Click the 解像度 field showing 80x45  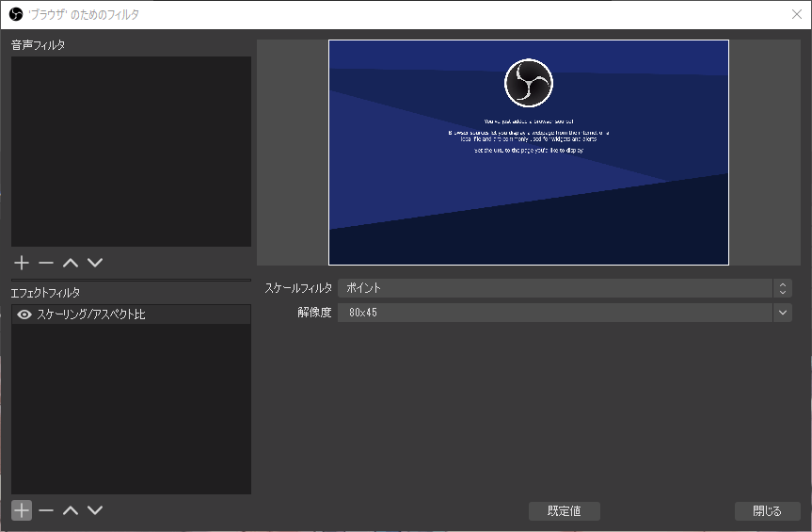click(x=555, y=313)
